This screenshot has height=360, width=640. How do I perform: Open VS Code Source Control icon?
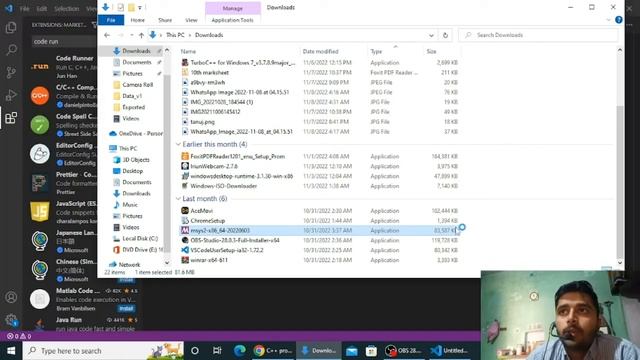click(x=11, y=73)
